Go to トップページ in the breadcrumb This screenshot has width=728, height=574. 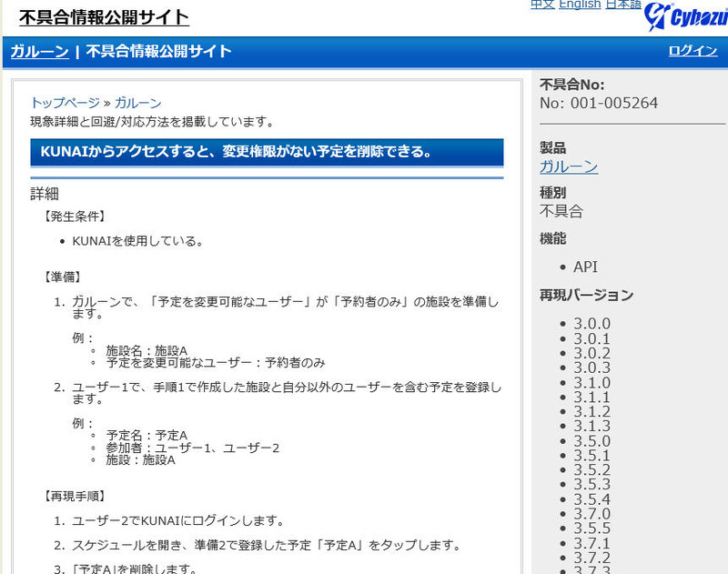(65, 103)
